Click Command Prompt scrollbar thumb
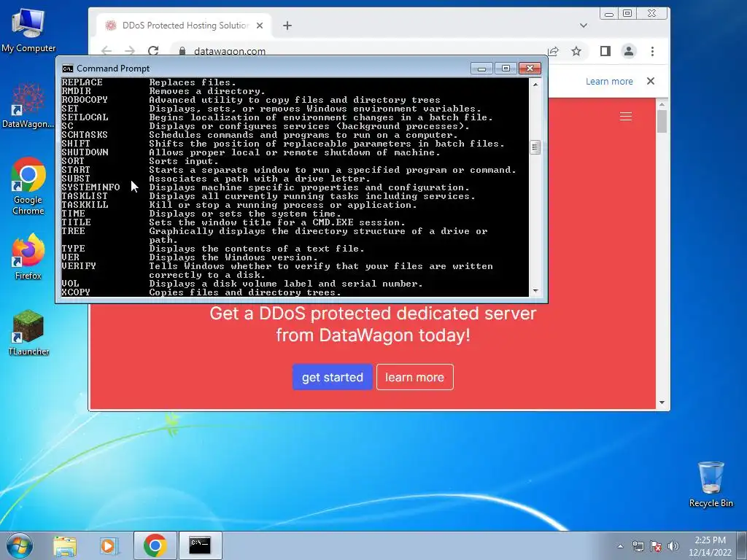This screenshot has height=560, width=747. (x=535, y=147)
